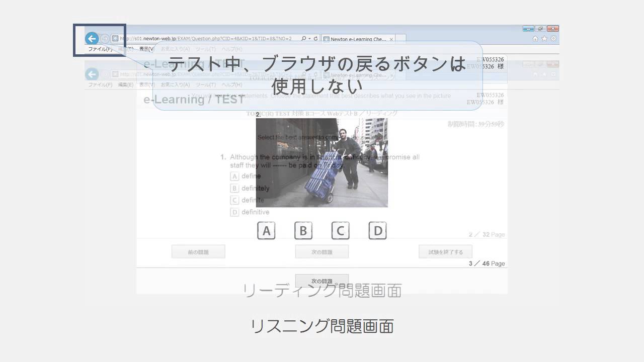Viewport: 644px width, 362px height.
Task: Choose large answer button A under the photo
Action: pyautogui.click(x=266, y=231)
